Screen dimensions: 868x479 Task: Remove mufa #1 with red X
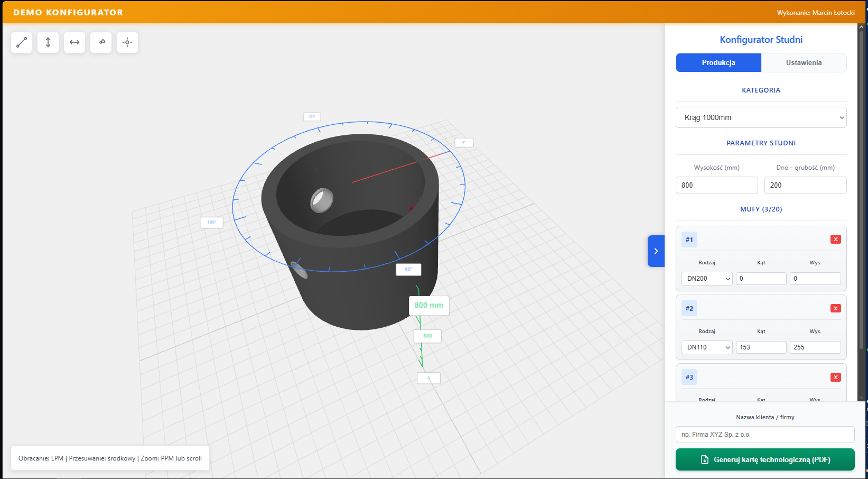point(836,240)
